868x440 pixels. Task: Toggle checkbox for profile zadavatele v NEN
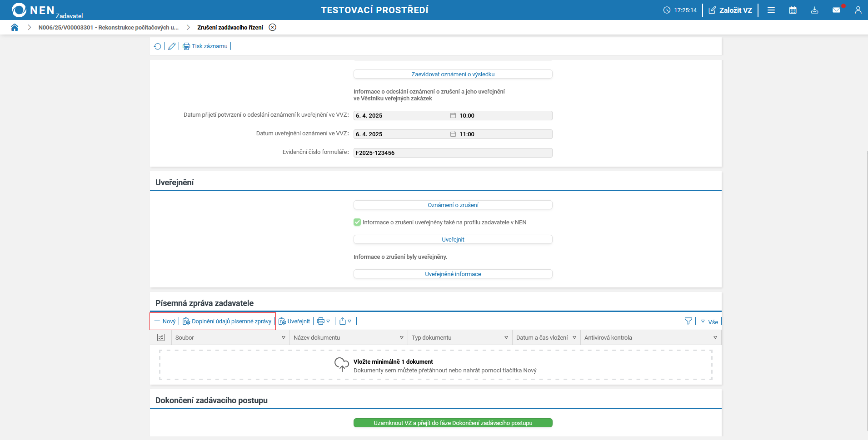click(x=357, y=222)
